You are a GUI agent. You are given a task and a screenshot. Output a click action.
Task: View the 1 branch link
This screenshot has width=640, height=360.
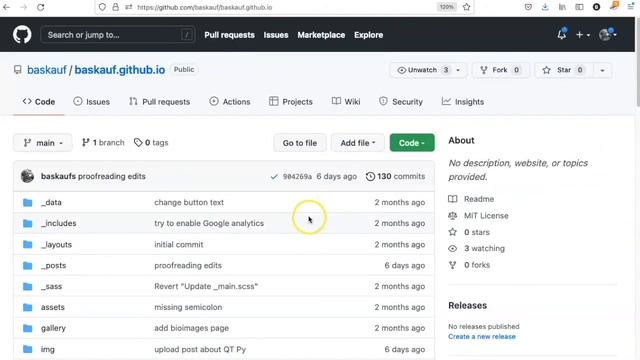103,142
